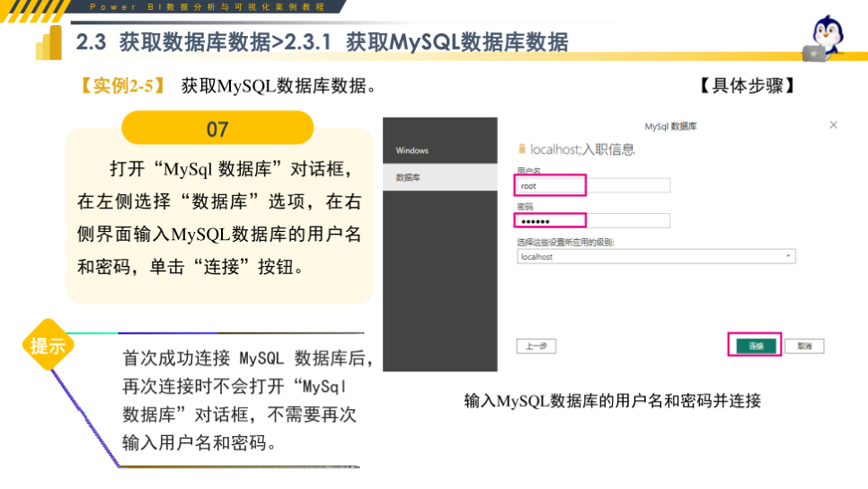
Task: Click the localhost;入职信息 heading text
Action: click(582, 149)
